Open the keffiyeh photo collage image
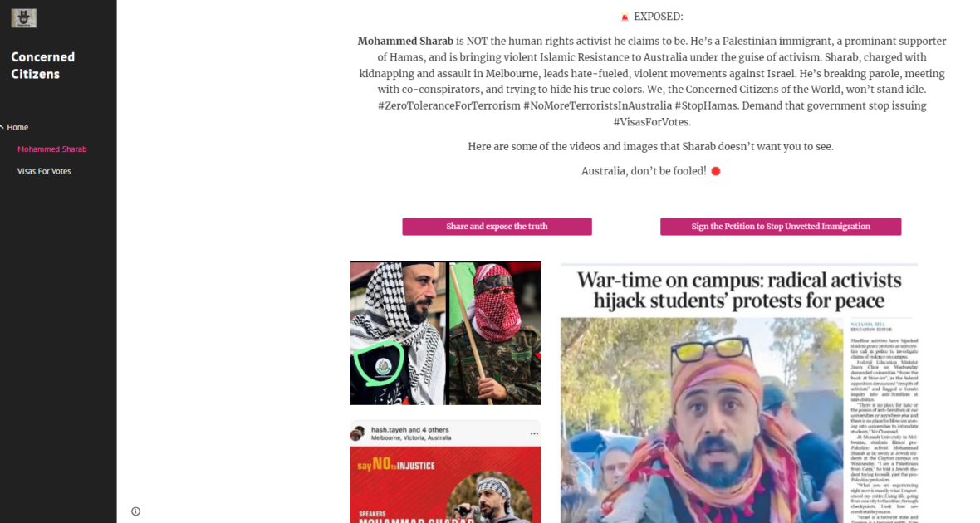 coord(446,333)
